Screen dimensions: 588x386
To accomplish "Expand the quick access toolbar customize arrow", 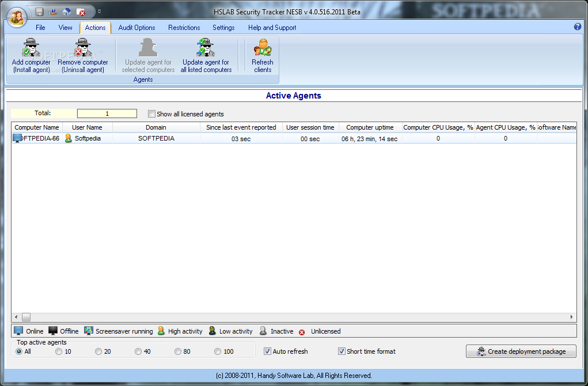I will coord(100,12).
